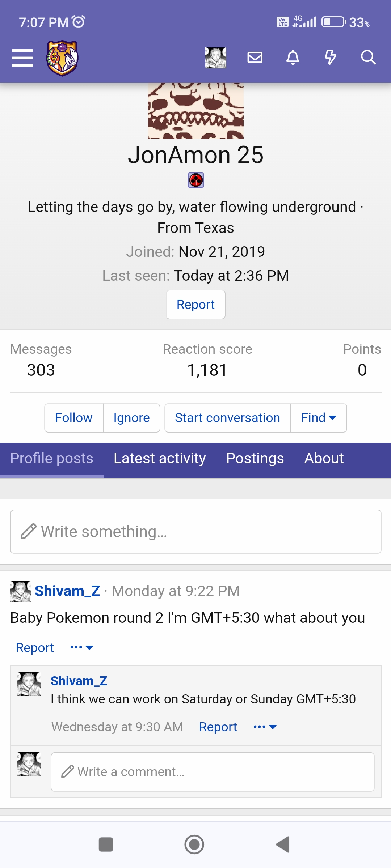Open the hamburger navigation menu
The image size is (391, 868).
point(22,58)
